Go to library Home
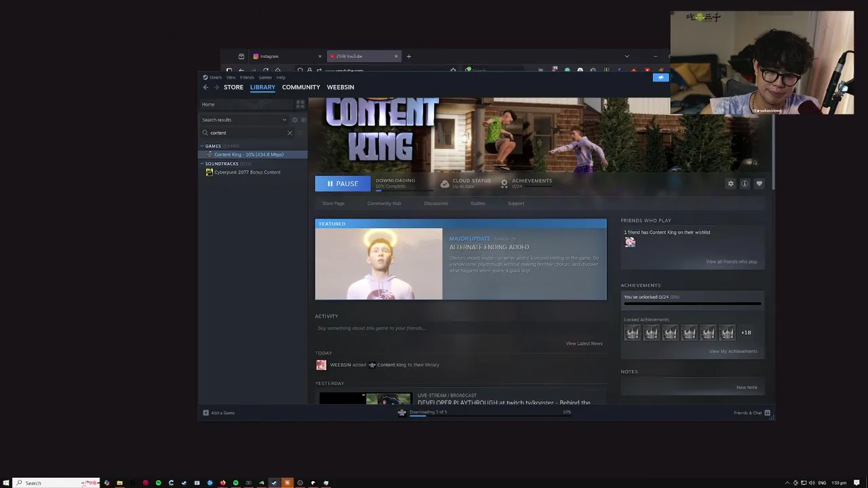 pyautogui.click(x=245, y=104)
